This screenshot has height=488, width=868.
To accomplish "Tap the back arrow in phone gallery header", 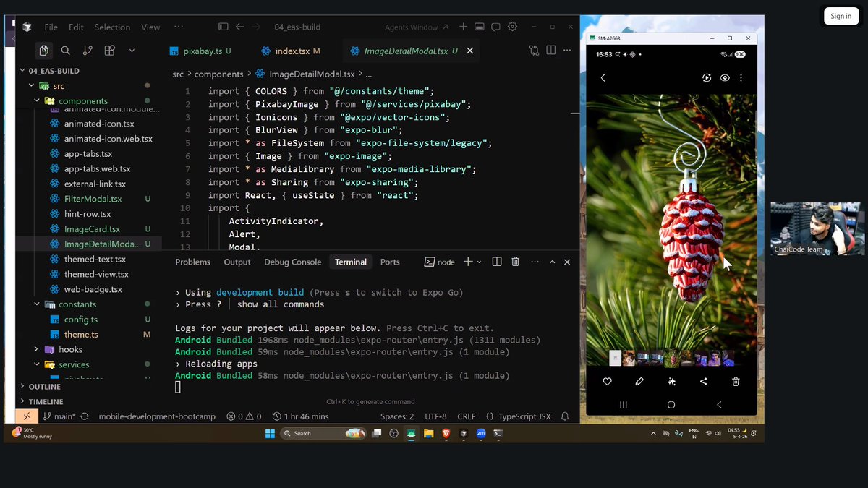I will (603, 78).
